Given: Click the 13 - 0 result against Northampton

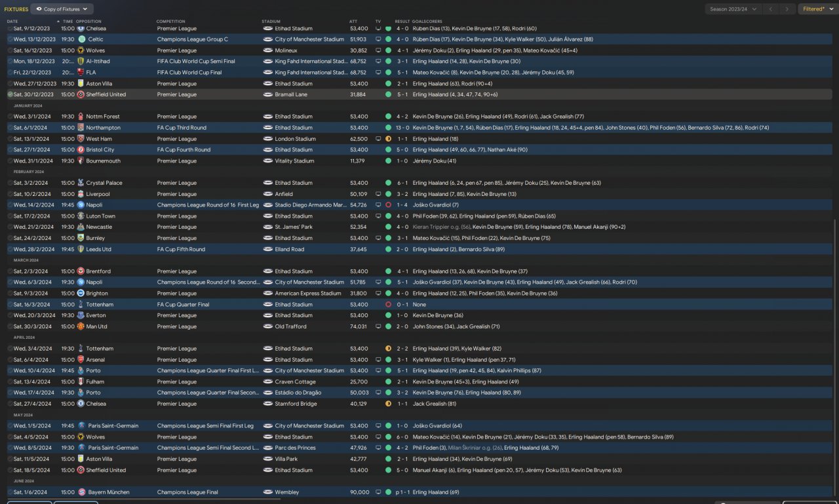Looking at the screenshot, I should tap(402, 128).
